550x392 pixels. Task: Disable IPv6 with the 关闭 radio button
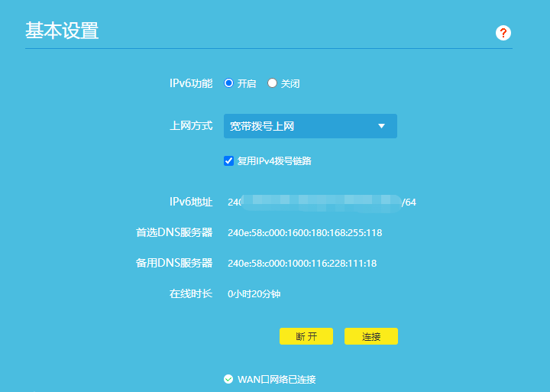coord(272,83)
